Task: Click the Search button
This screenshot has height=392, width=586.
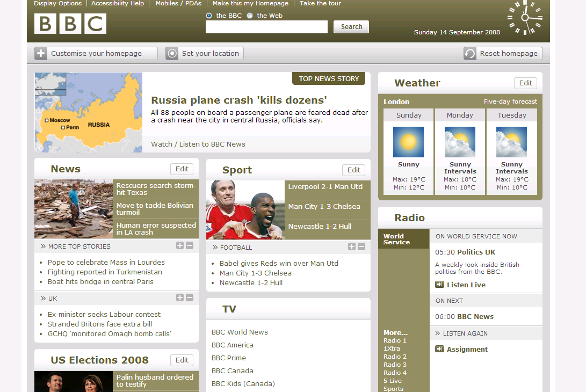Action: pyautogui.click(x=351, y=27)
